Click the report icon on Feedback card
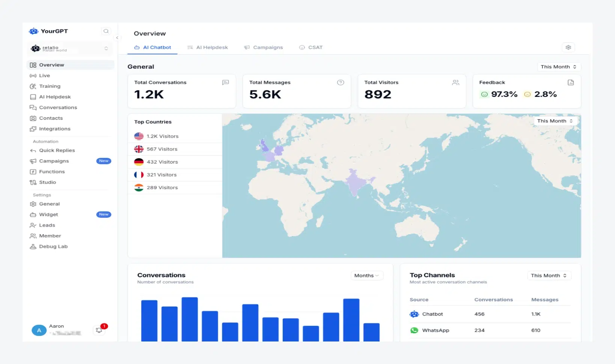Screen dimensions: 615x364 click(571, 83)
